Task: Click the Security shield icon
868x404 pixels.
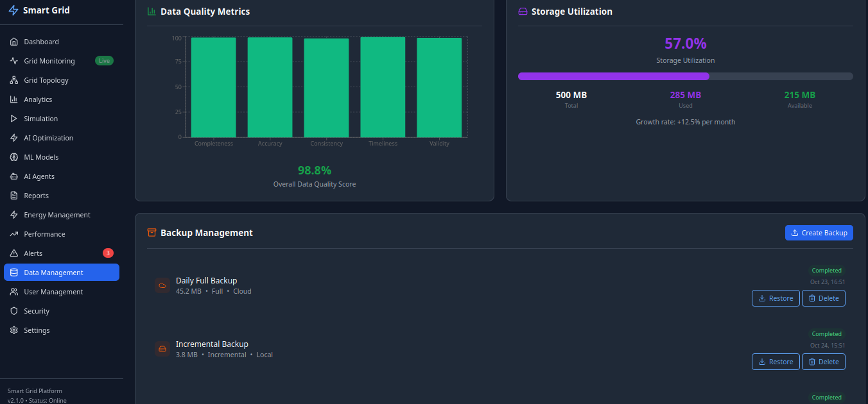Action: (14, 311)
